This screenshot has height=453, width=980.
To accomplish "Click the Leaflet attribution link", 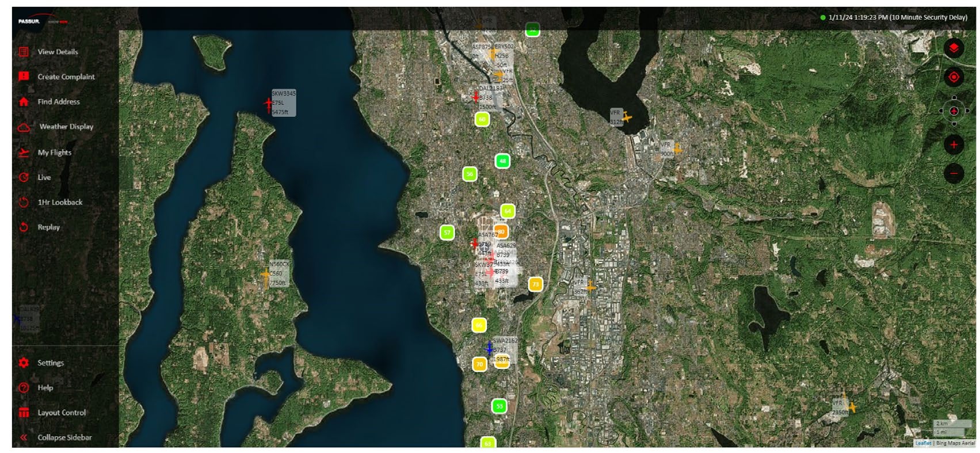I will click(x=923, y=443).
